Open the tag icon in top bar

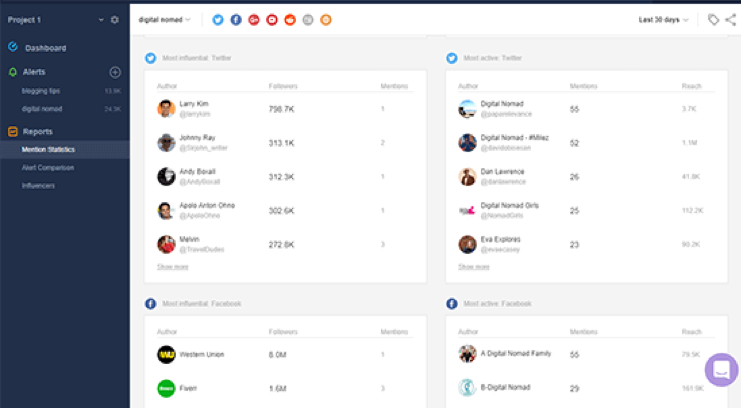(x=713, y=20)
